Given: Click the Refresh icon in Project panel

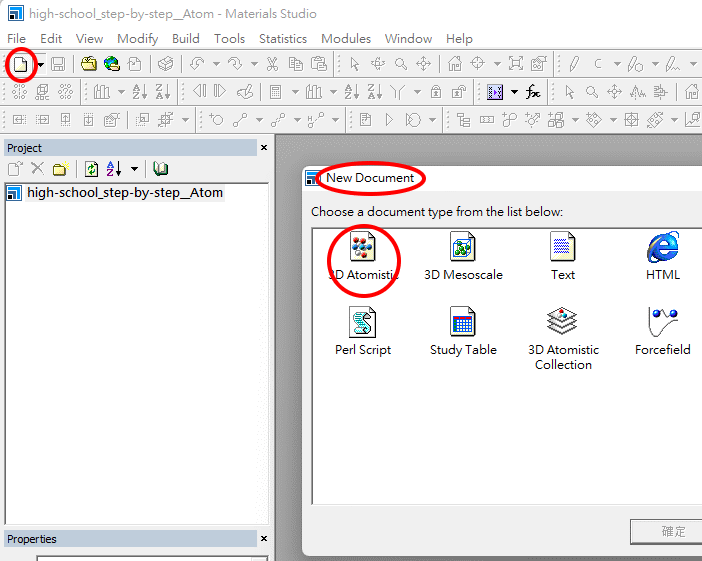Looking at the screenshot, I should point(91,169).
